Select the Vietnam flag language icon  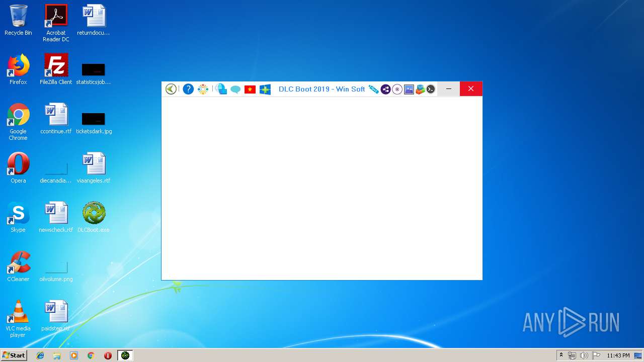[x=250, y=89]
